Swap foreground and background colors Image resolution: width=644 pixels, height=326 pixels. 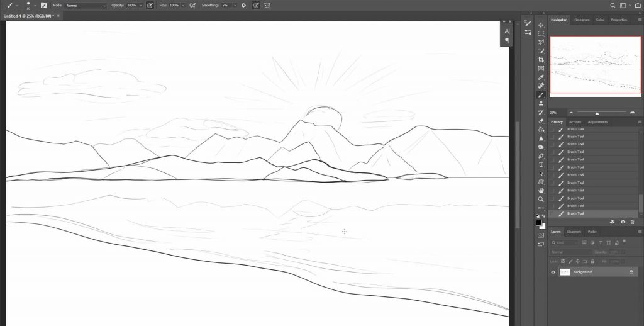[543, 216]
